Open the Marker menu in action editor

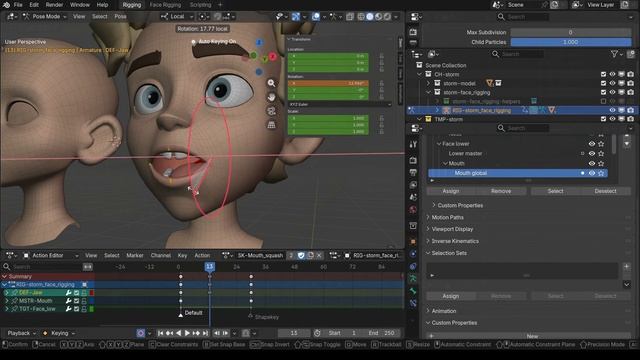[x=135, y=256]
